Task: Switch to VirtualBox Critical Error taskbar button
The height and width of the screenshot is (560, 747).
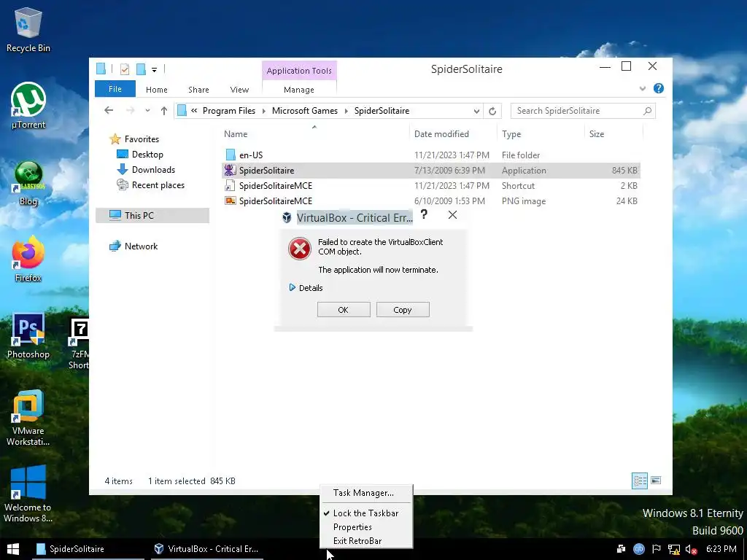Action: coord(206,549)
